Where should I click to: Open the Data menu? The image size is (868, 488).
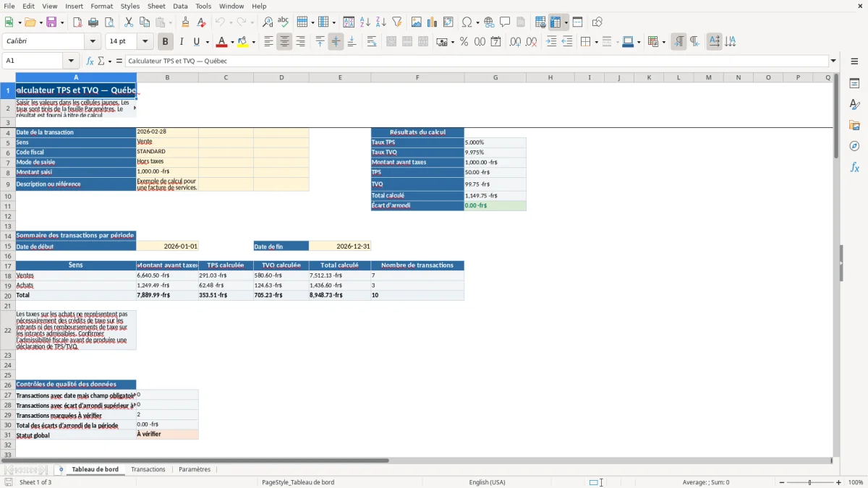coord(180,6)
